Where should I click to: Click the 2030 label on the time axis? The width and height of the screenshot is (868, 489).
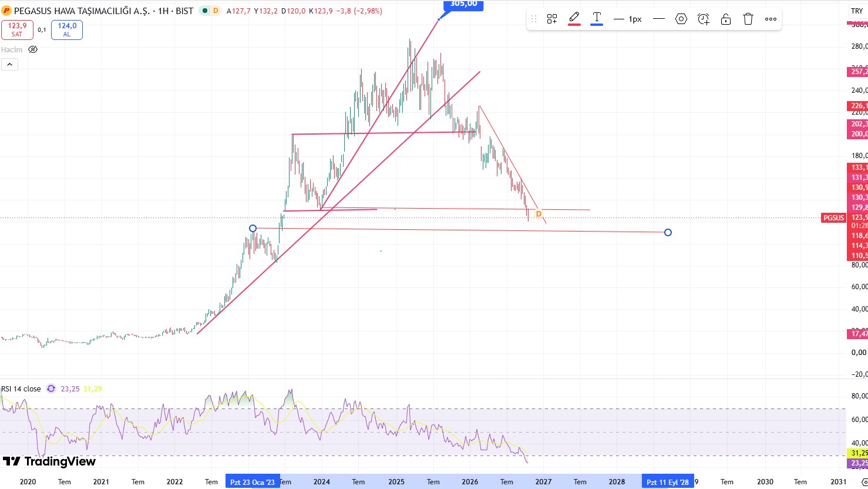point(765,482)
